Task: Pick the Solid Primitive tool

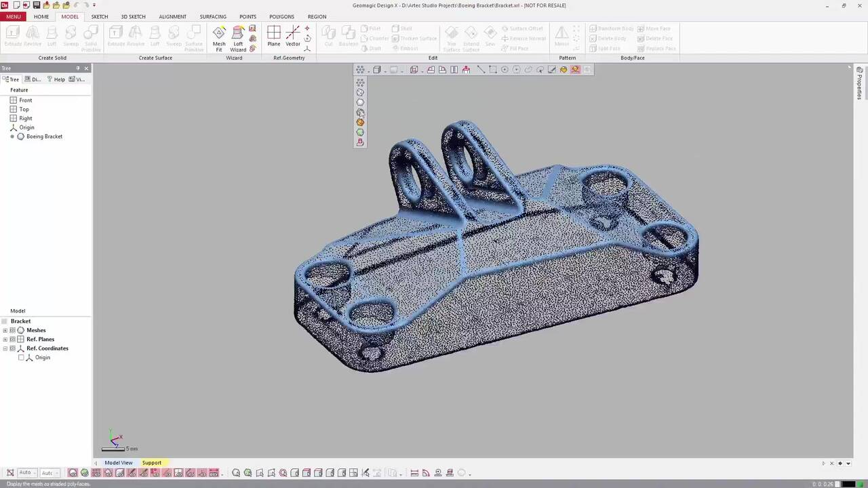Action: tap(91, 39)
